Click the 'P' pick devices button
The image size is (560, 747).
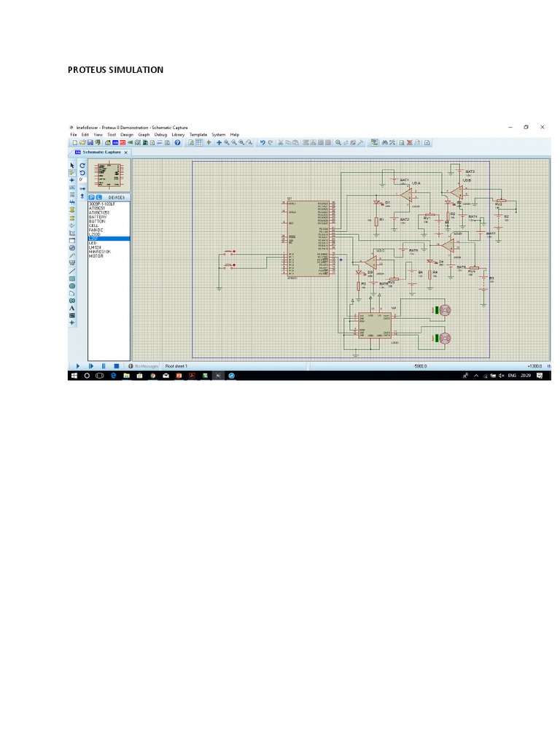coord(91,197)
